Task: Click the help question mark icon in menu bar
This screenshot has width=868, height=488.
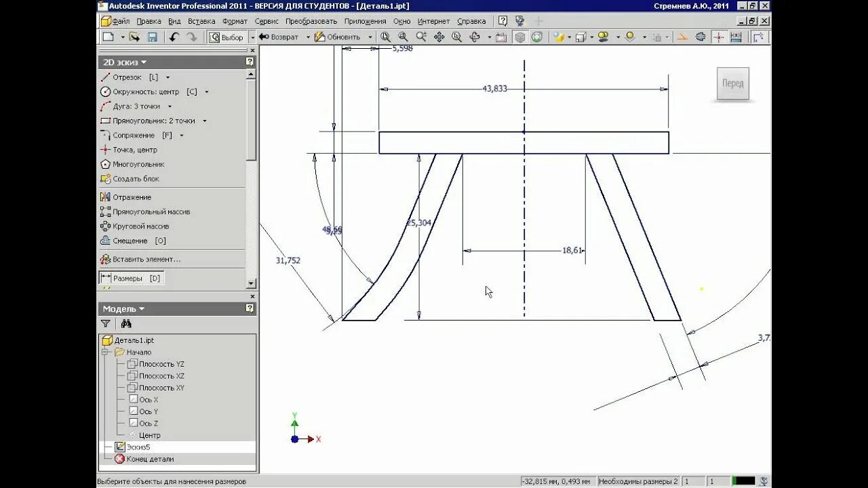Action: tap(502, 21)
